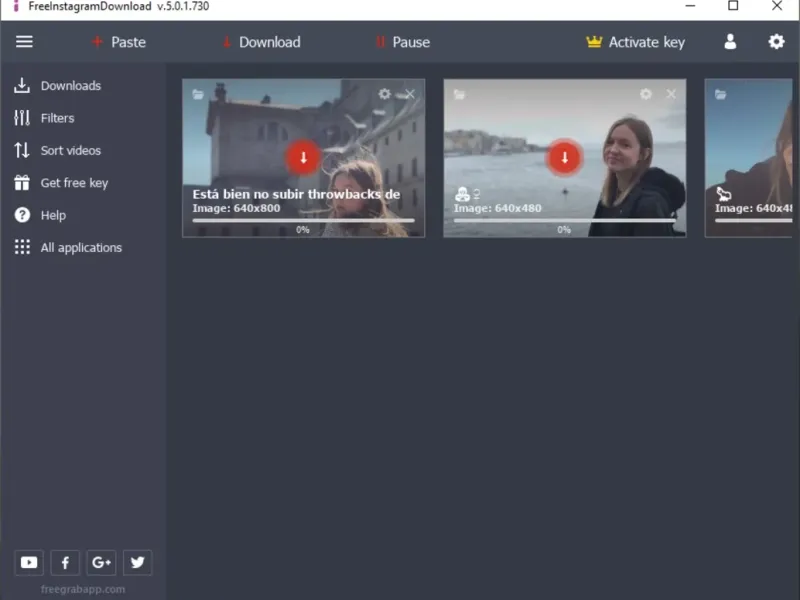Viewport: 800px width, 600px height.
Task: Open the user account icon
Action: click(730, 41)
